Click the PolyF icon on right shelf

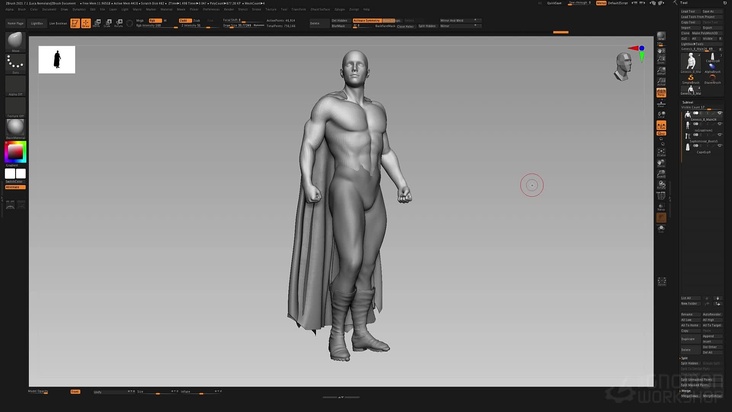pos(661,196)
